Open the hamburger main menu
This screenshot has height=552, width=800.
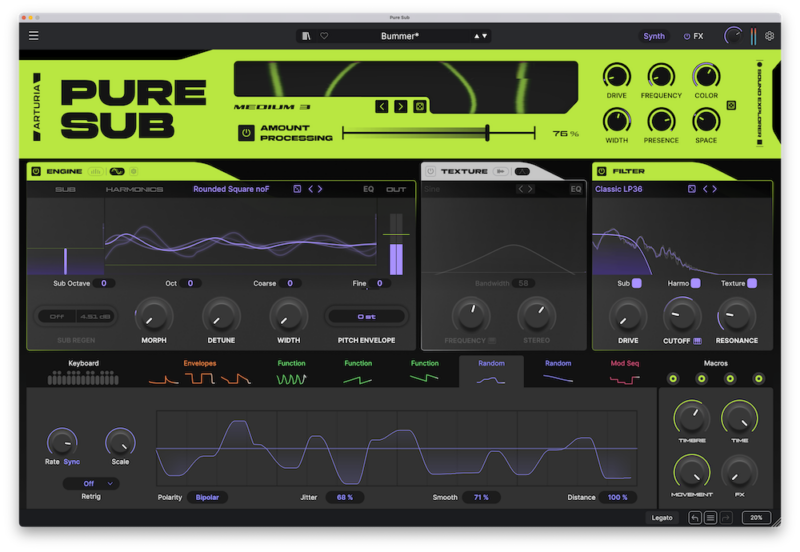click(34, 36)
